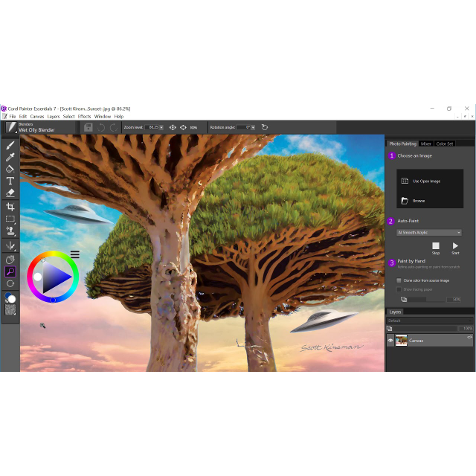
Task: Open the Canvas menu
Action: click(x=37, y=117)
